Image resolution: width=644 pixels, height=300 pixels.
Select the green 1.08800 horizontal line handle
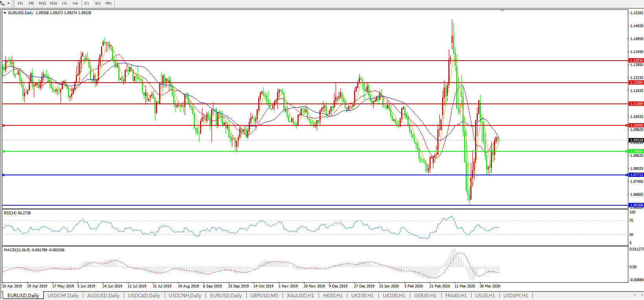[x=4, y=151]
